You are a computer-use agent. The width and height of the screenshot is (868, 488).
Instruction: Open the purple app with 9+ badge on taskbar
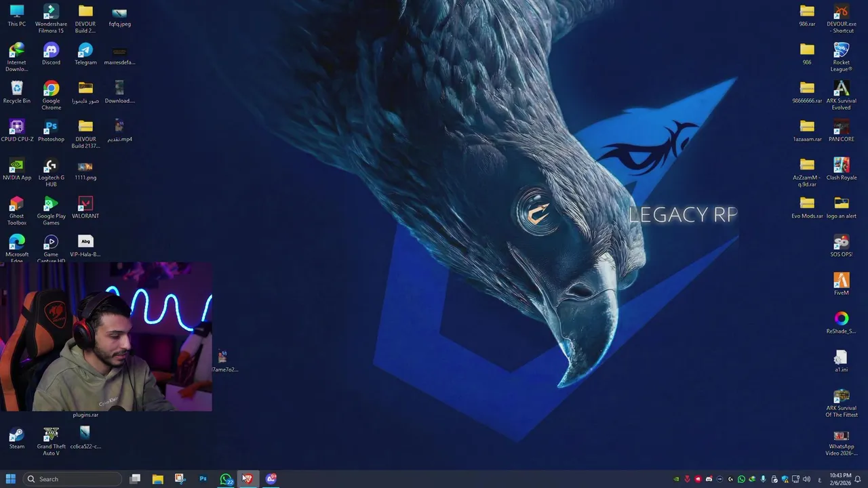271,479
